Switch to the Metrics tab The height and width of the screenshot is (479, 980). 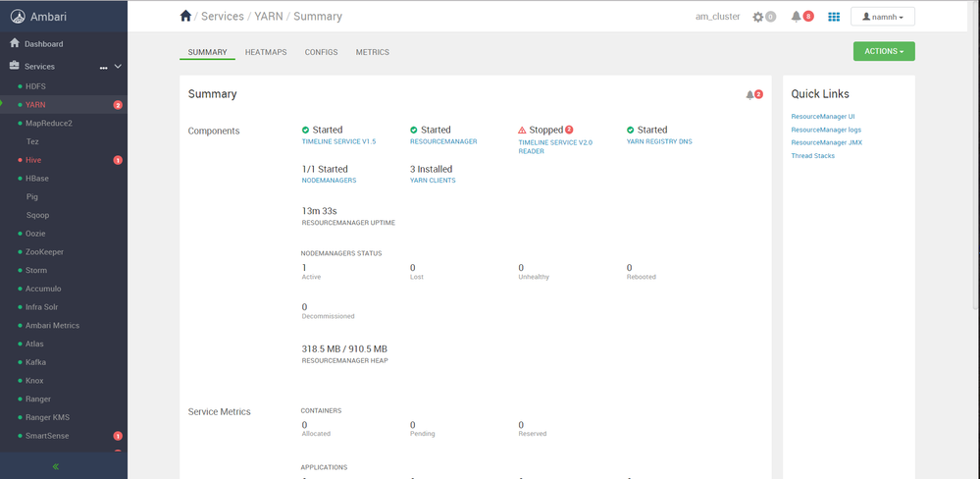tap(373, 53)
